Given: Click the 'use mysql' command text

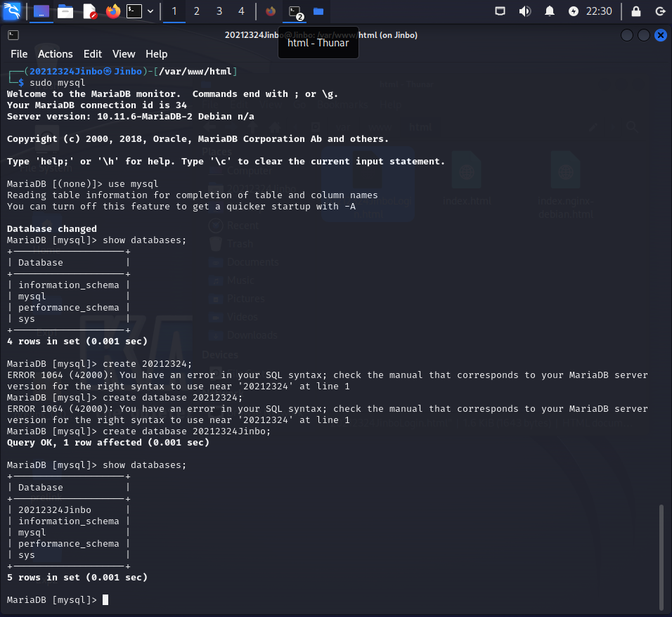Looking at the screenshot, I should pos(134,184).
